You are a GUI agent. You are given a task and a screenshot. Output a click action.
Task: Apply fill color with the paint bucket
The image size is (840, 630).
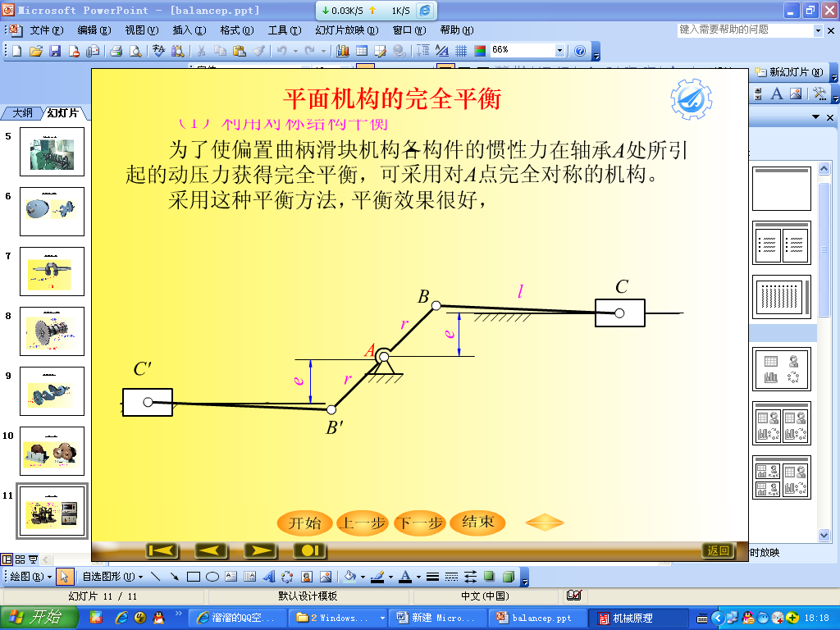coord(350,577)
